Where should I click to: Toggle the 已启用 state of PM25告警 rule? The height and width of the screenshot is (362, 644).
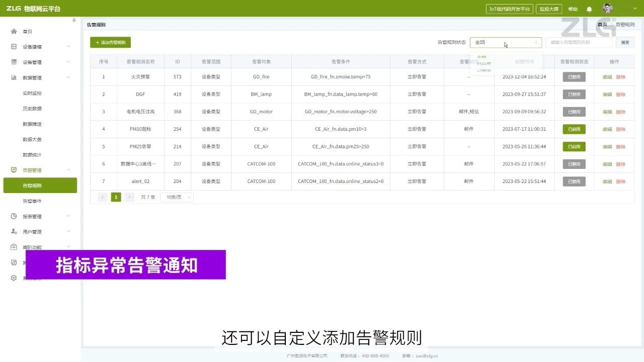[x=574, y=146]
